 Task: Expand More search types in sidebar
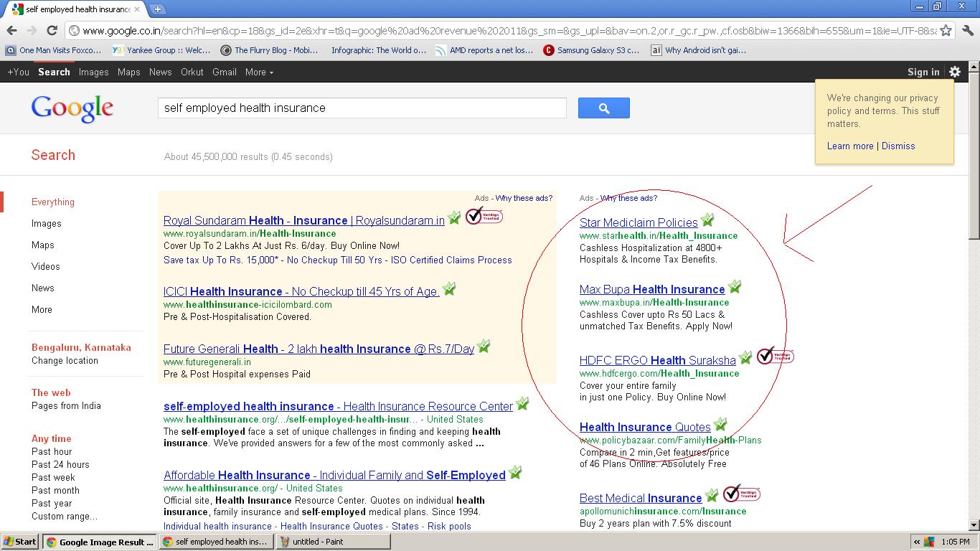coord(42,309)
